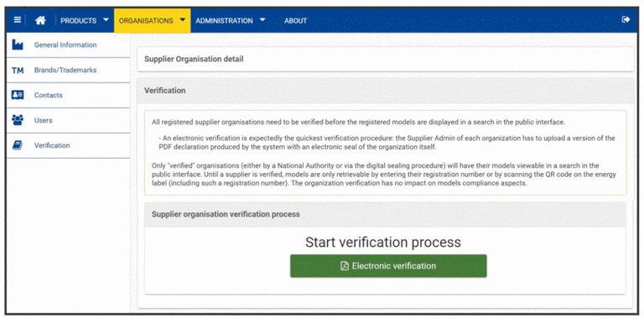Go to the Home icon
644x319 pixels.
click(x=40, y=20)
